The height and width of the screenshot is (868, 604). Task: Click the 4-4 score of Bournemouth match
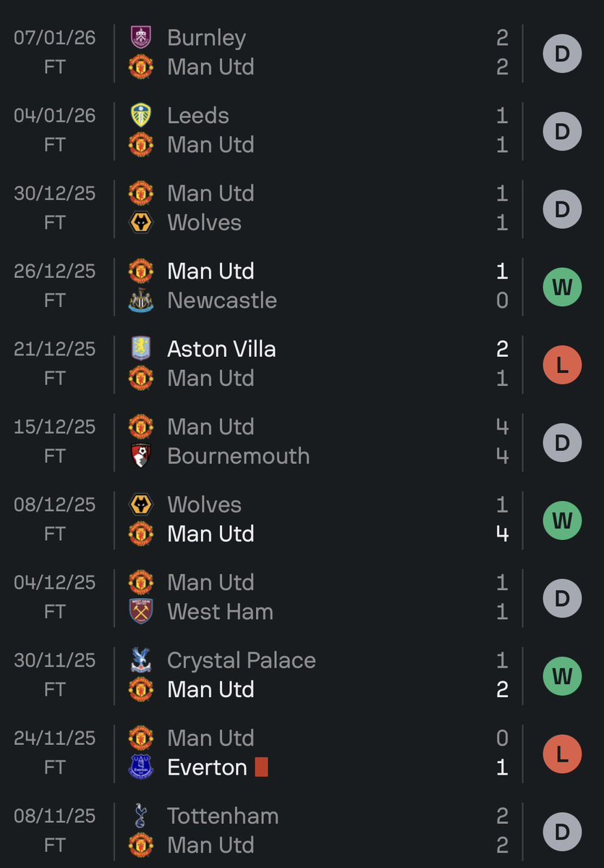click(502, 442)
